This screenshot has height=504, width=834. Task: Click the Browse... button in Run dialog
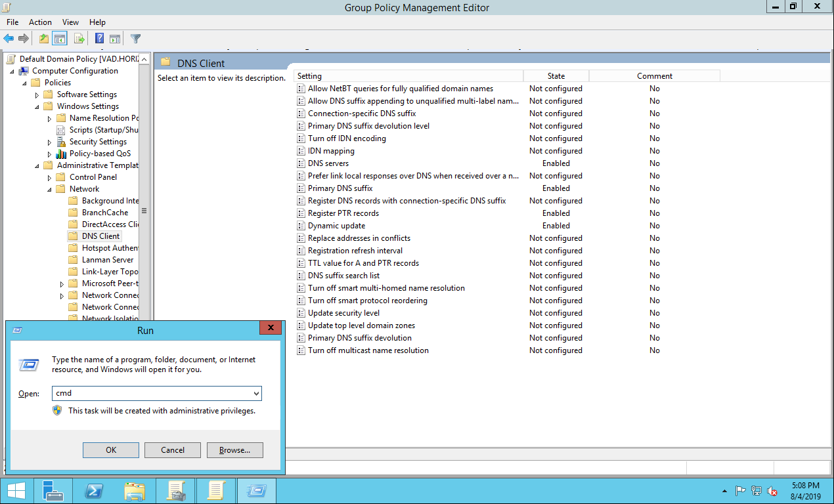[x=234, y=450]
